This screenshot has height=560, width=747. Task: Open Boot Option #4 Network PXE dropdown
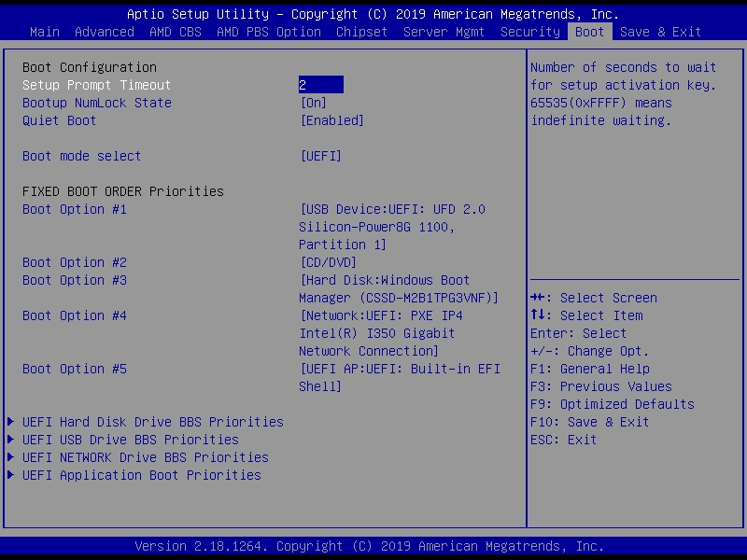[x=381, y=333]
